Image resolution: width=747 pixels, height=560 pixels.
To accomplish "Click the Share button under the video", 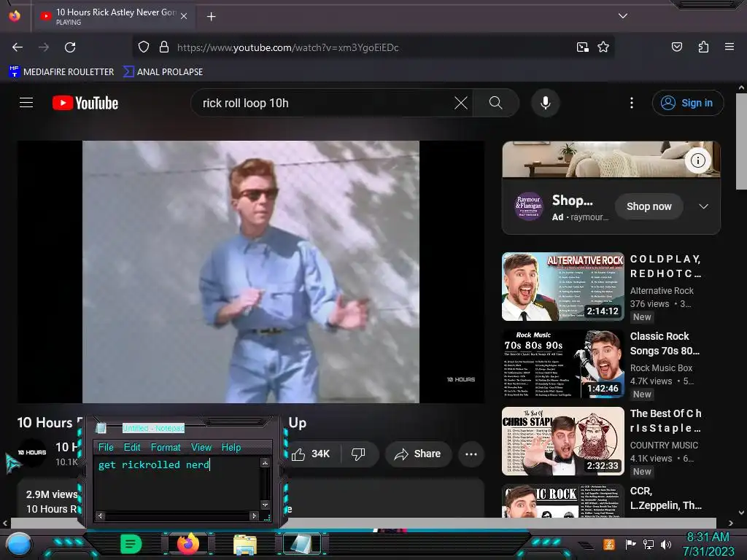I will pyautogui.click(x=417, y=454).
